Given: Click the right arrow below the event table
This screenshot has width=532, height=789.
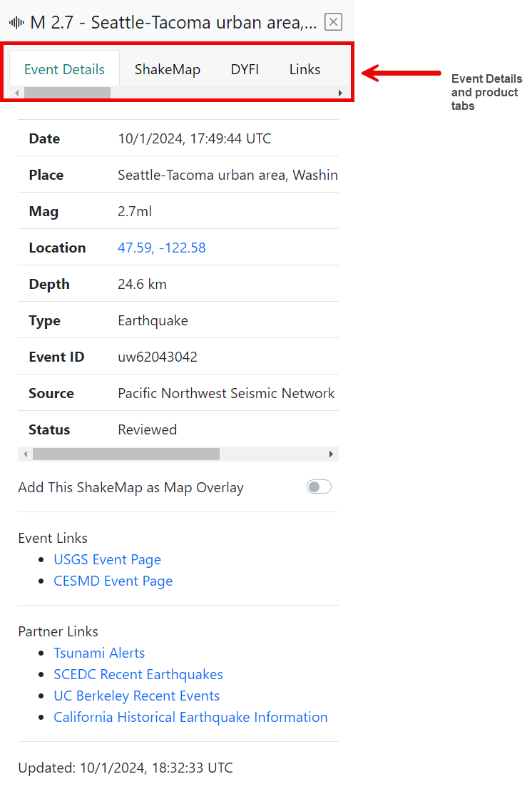Looking at the screenshot, I should pos(330,454).
